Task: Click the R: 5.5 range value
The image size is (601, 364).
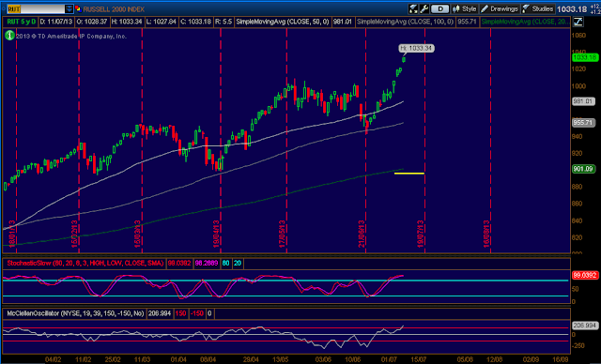Action: (223, 22)
